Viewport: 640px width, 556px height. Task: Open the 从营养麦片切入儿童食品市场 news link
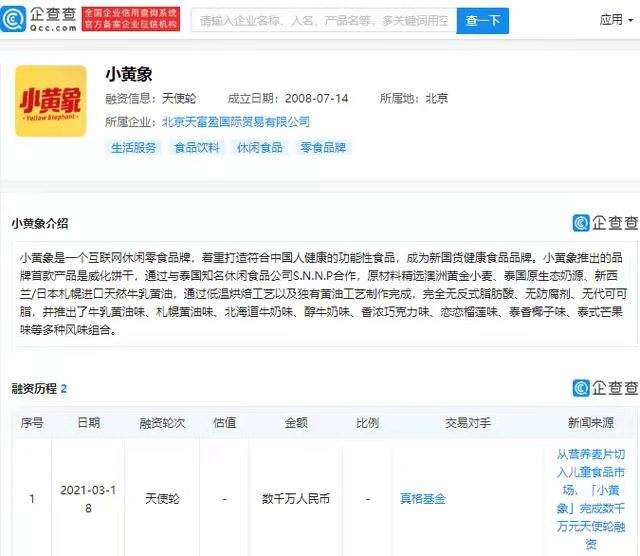591,499
